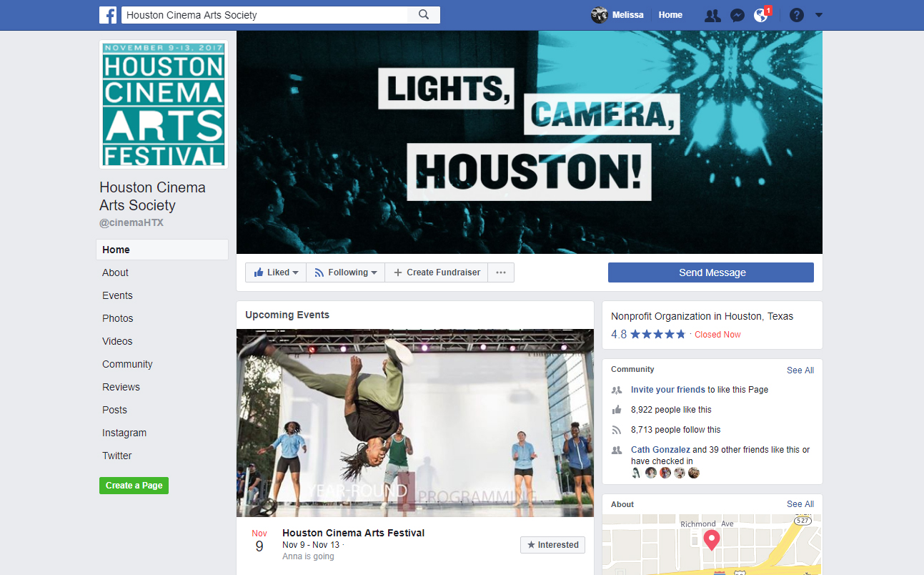Open Cath Gonzalez profile link

(660, 450)
